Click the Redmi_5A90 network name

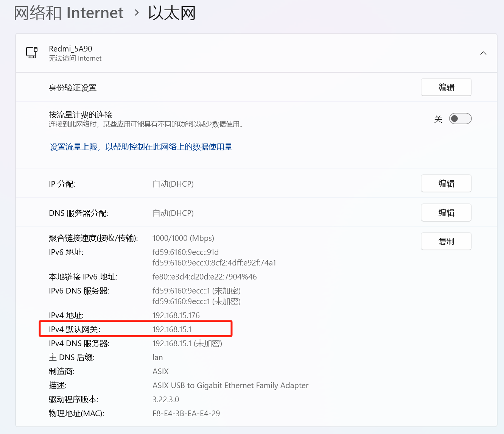(70, 48)
